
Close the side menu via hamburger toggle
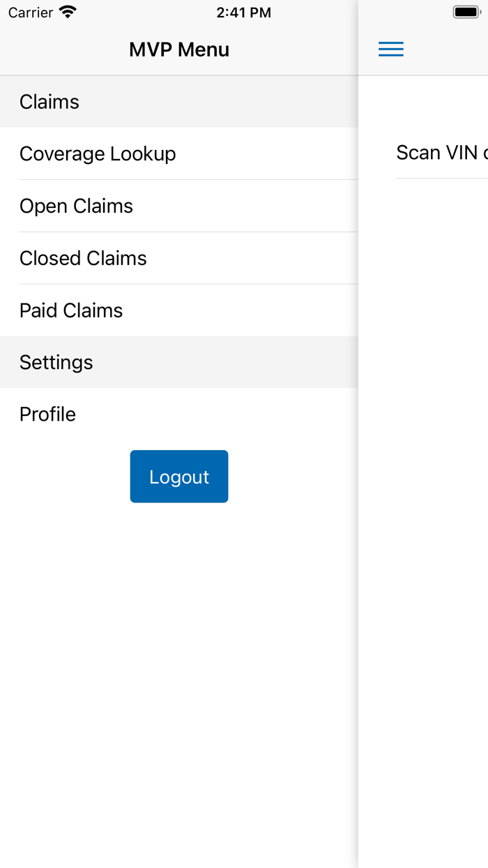(x=390, y=49)
